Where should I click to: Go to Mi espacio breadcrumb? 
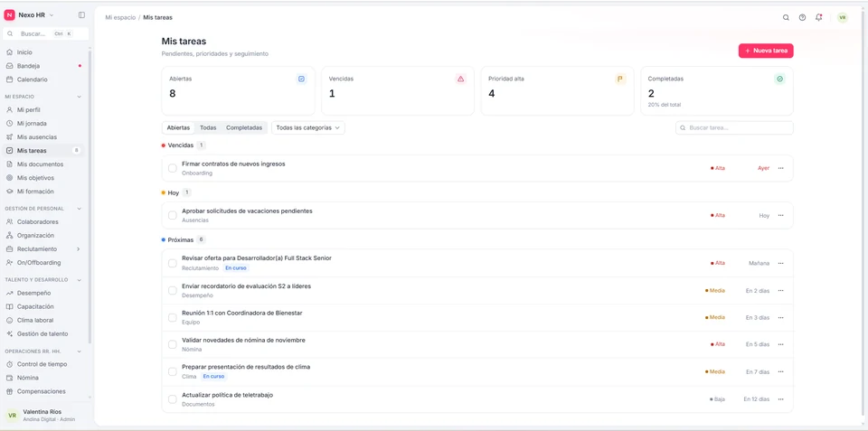[120, 18]
